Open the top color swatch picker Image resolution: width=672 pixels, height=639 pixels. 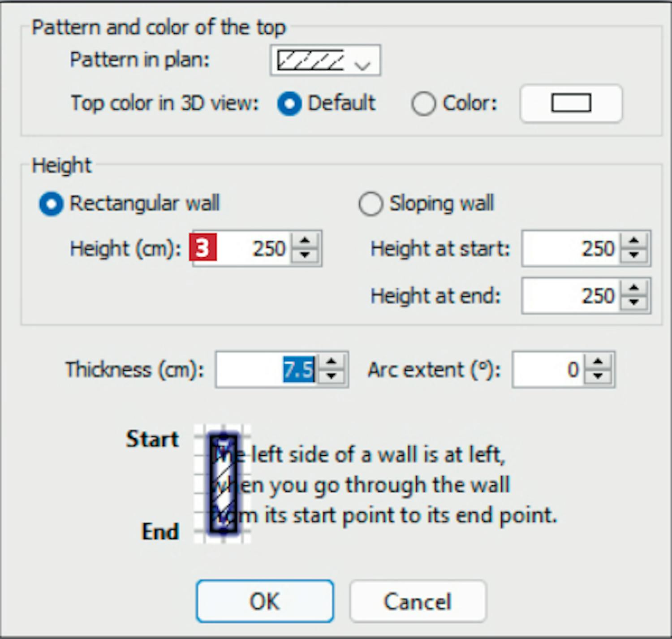click(x=571, y=104)
